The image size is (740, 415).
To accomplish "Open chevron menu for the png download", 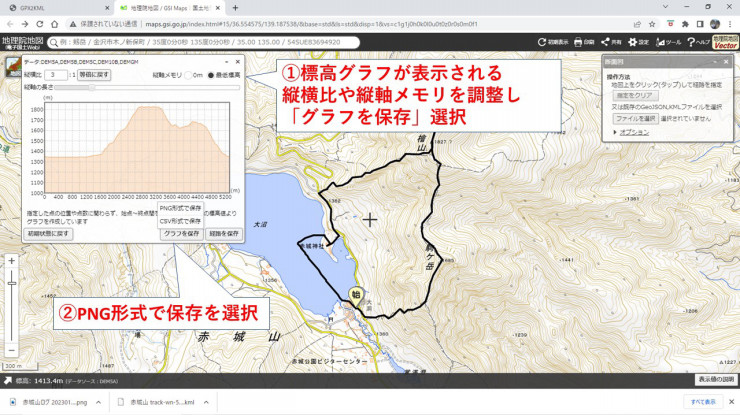I will point(98,402).
